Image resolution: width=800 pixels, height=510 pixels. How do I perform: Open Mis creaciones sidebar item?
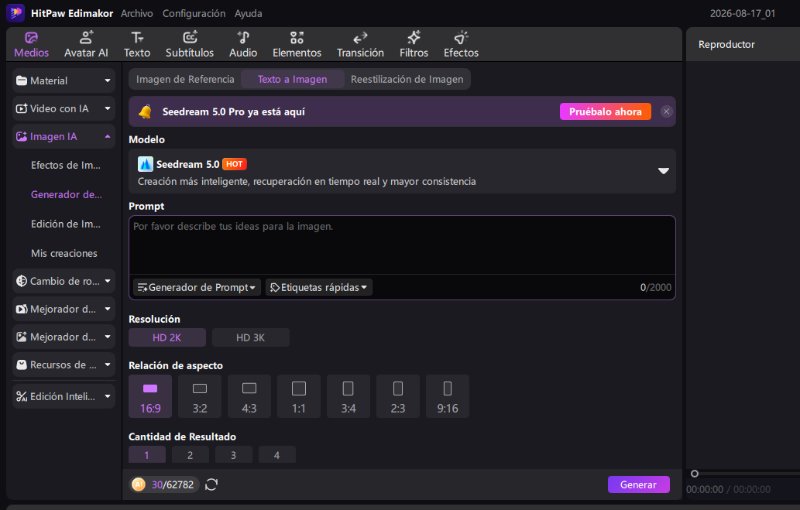(x=64, y=253)
